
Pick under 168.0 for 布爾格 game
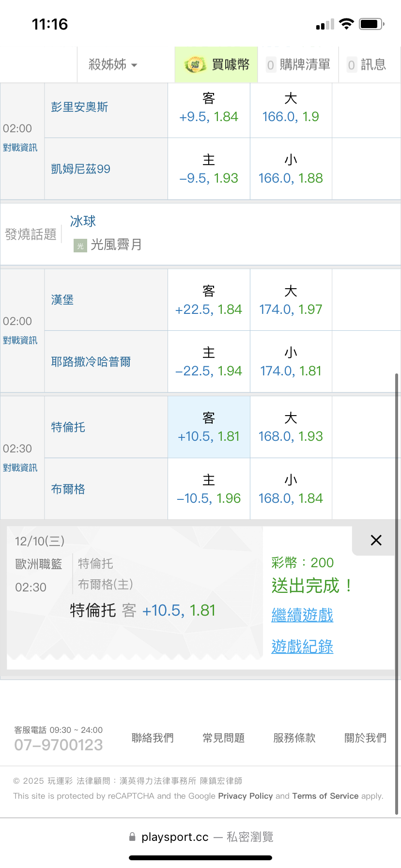pos(291,489)
